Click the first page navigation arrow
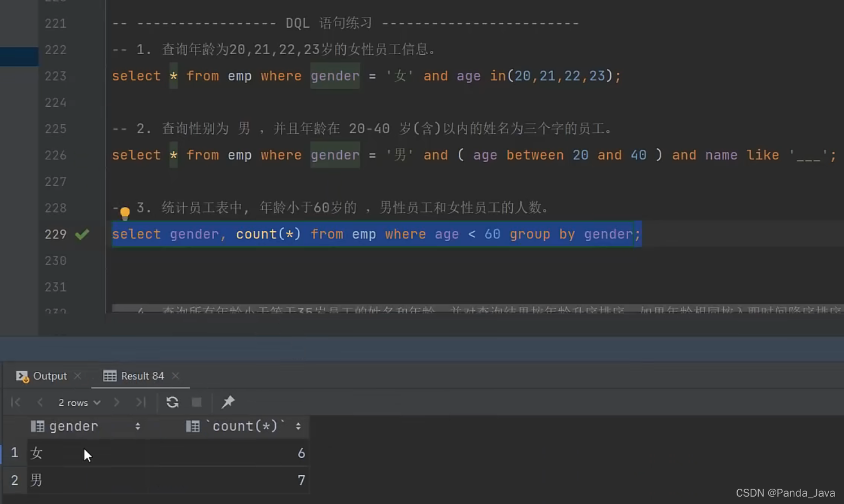This screenshot has width=844, height=504. point(16,402)
